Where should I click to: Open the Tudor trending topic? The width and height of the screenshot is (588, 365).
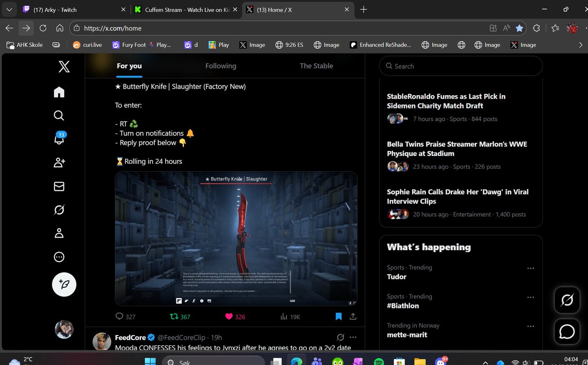pyautogui.click(x=397, y=277)
